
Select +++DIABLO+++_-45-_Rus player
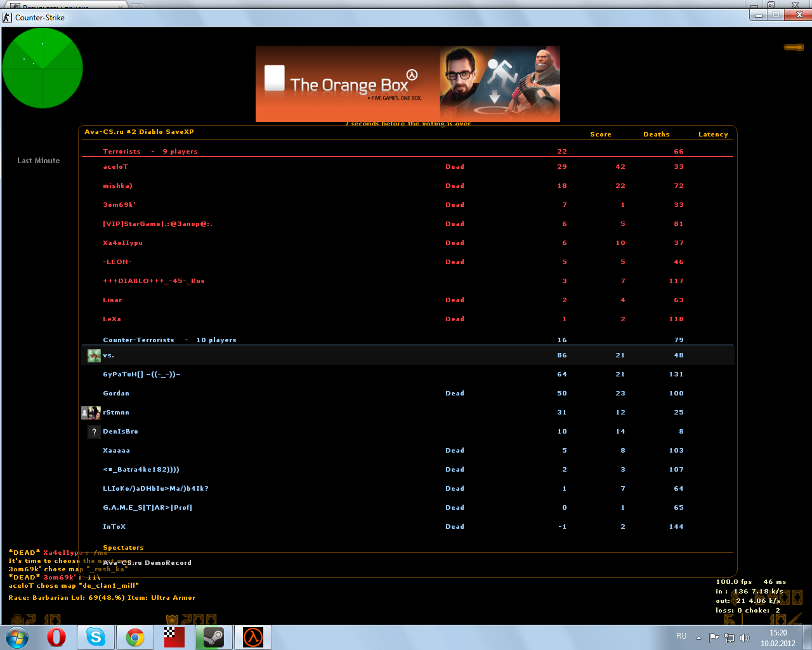407,281
